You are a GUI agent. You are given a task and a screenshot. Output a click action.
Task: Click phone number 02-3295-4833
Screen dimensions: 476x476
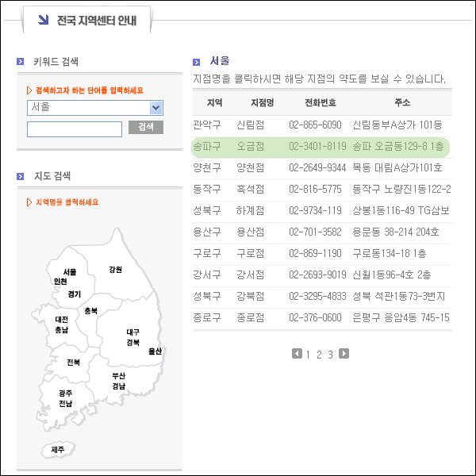point(317,296)
